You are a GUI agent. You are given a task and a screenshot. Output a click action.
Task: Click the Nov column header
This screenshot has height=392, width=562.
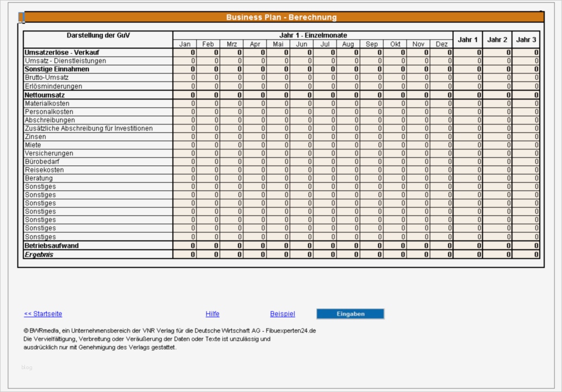419,43
